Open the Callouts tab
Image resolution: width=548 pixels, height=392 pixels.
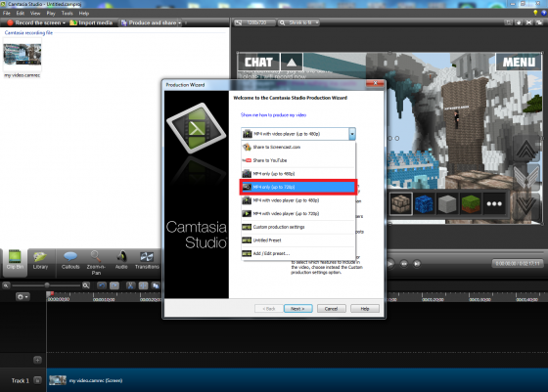tap(70, 260)
